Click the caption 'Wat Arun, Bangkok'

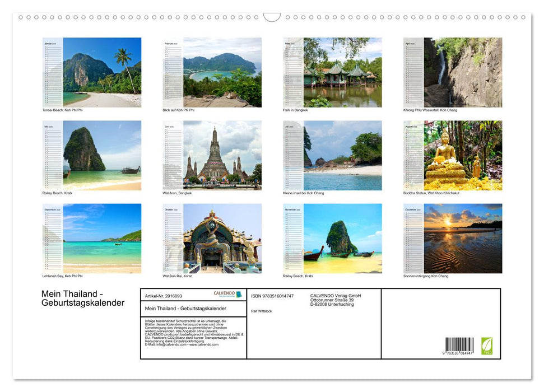(x=177, y=193)
